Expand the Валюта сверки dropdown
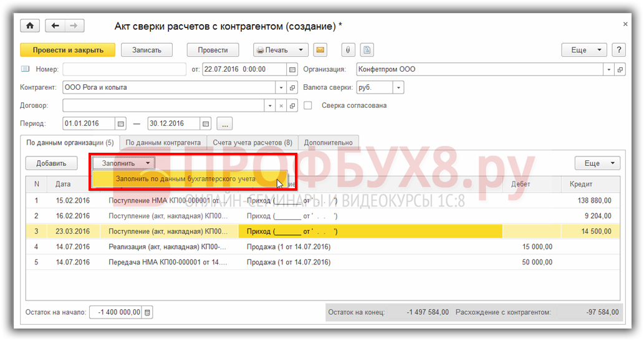 click(398, 87)
